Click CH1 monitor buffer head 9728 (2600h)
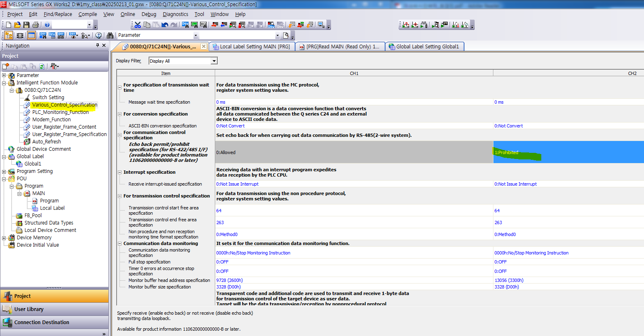 (x=354, y=280)
